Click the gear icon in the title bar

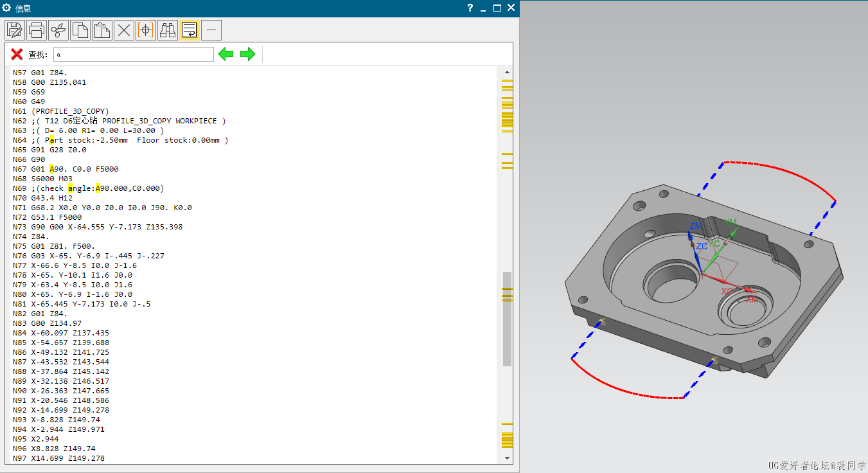7,8
